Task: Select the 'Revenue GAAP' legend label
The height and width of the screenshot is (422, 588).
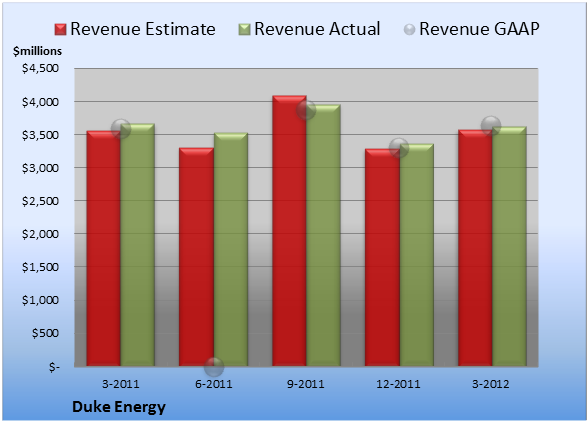Action: click(x=480, y=29)
